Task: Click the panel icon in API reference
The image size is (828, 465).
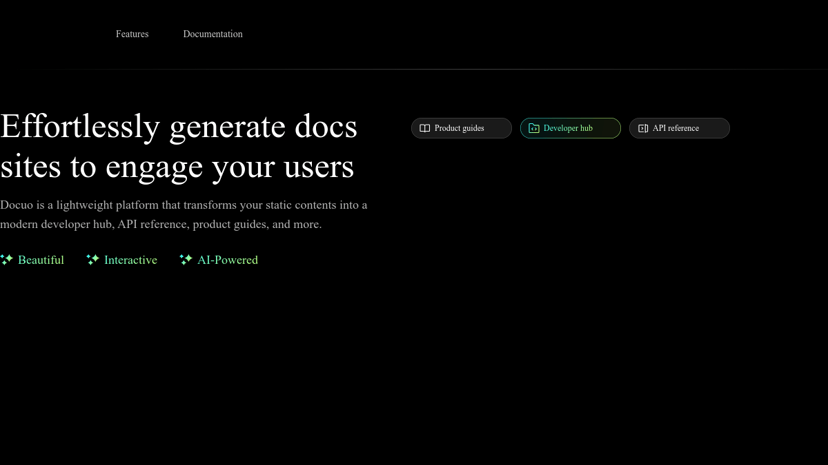Action: (643, 128)
